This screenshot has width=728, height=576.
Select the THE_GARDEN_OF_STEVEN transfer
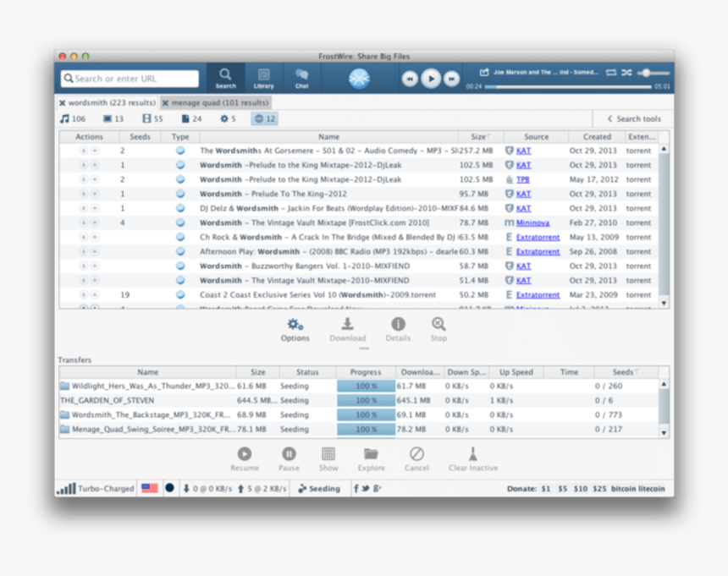coord(359,400)
